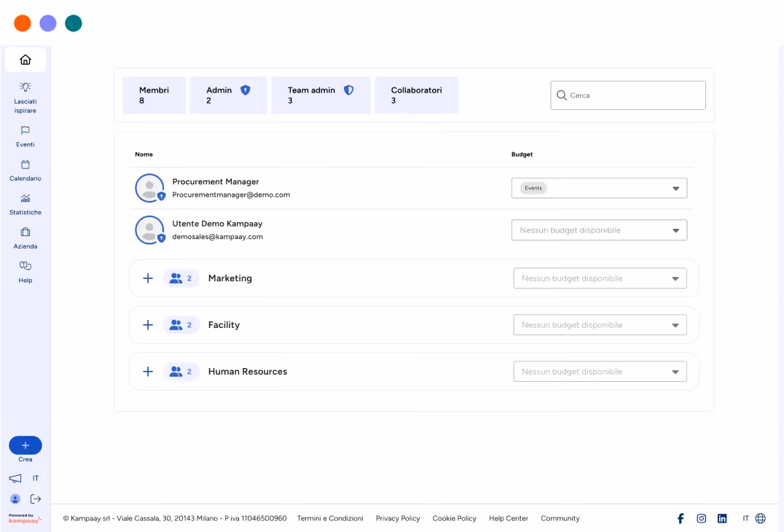Open the Eventi flag icon
Image resolution: width=784 pixels, height=532 pixels.
click(26, 130)
